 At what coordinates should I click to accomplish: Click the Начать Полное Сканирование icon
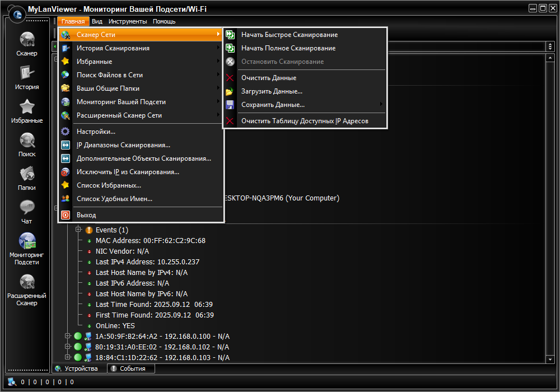pyautogui.click(x=230, y=48)
